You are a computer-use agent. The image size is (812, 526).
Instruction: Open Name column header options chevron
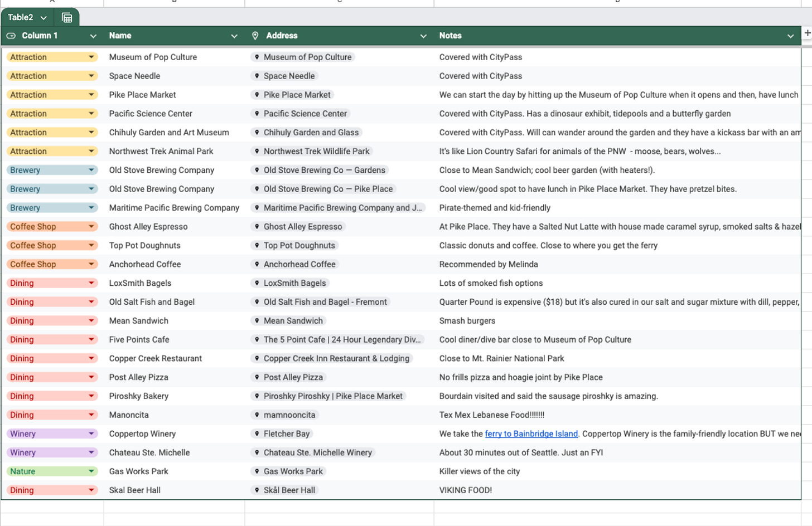click(x=234, y=36)
